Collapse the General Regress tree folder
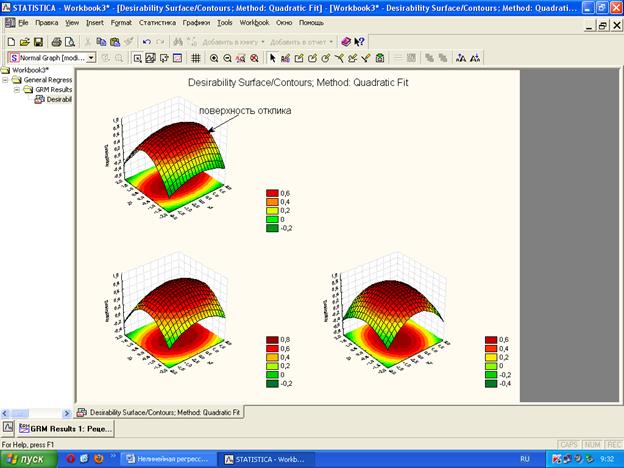 (x=5, y=80)
